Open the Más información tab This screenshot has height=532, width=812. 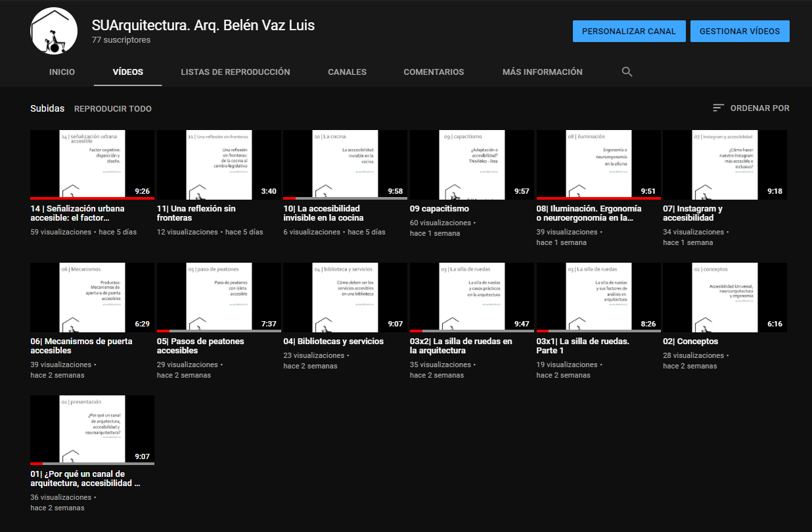coord(542,72)
